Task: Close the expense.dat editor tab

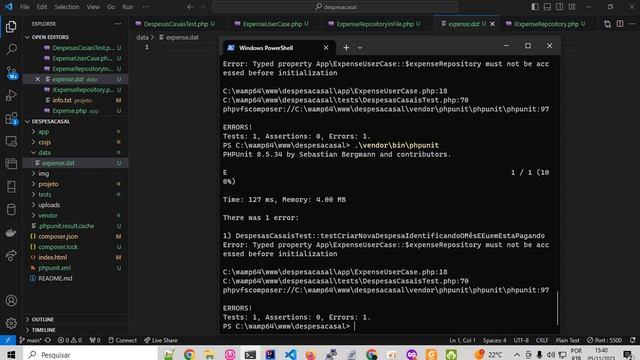Action: pos(493,24)
